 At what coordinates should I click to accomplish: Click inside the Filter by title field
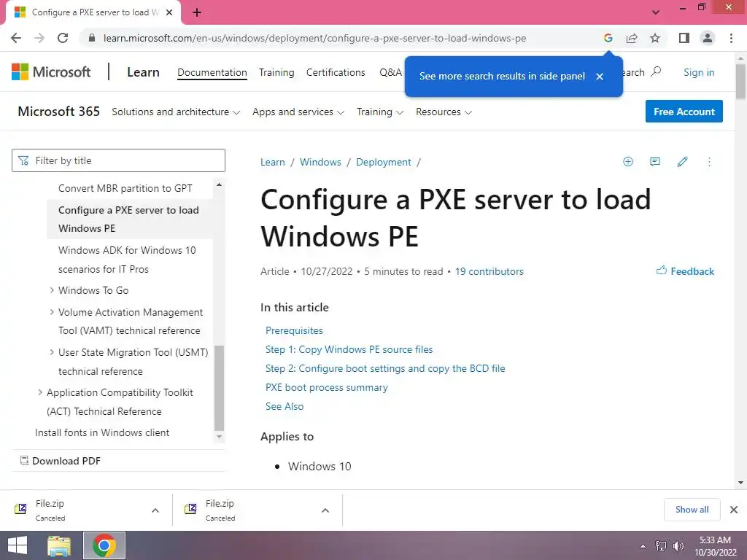coord(118,160)
